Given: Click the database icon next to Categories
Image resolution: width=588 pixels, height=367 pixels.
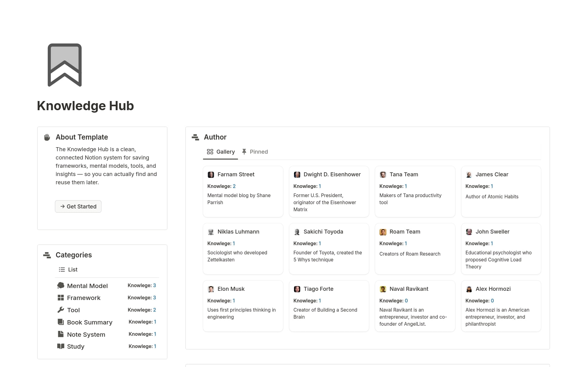Looking at the screenshot, I should [x=47, y=255].
